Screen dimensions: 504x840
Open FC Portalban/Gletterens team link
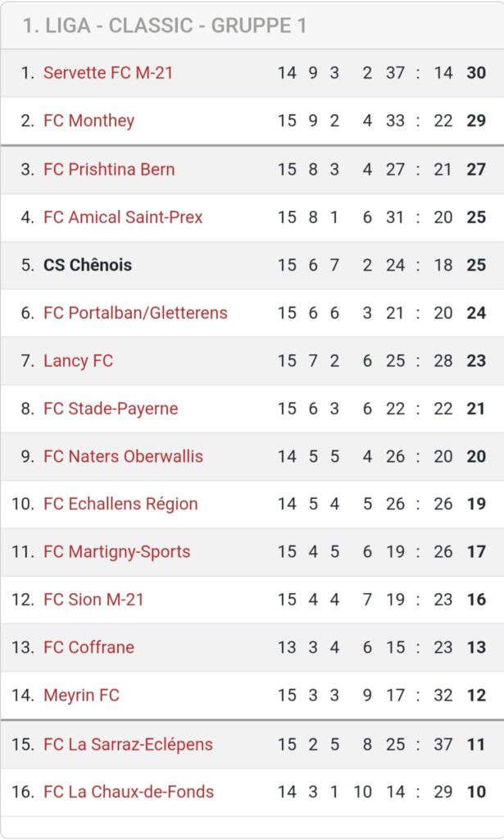pos(135,313)
